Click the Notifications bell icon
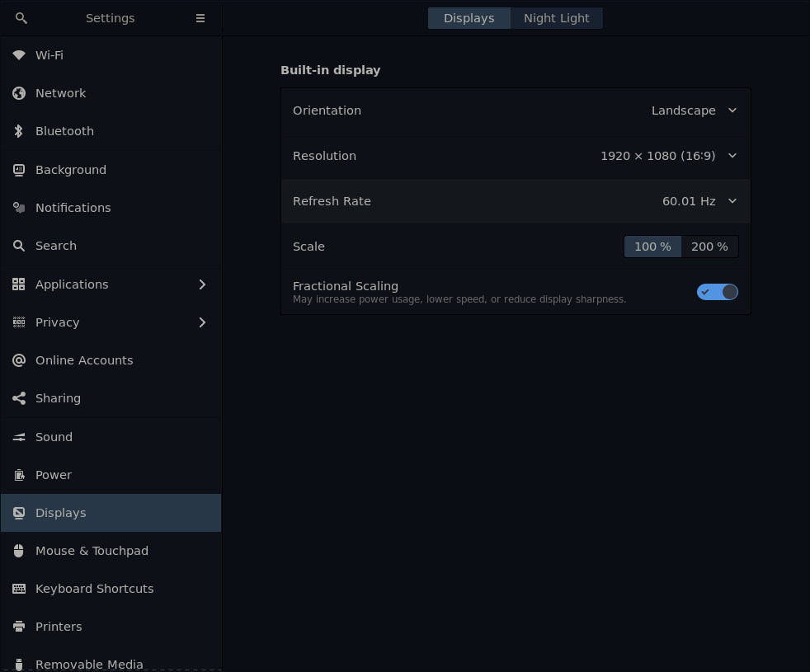The image size is (810, 672). pyautogui.click(x=19, y=208)
